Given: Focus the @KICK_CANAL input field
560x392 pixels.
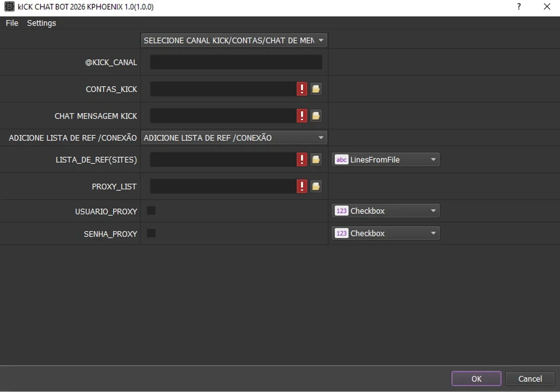Looking at the screenshot, I should [x=236, y=62].
